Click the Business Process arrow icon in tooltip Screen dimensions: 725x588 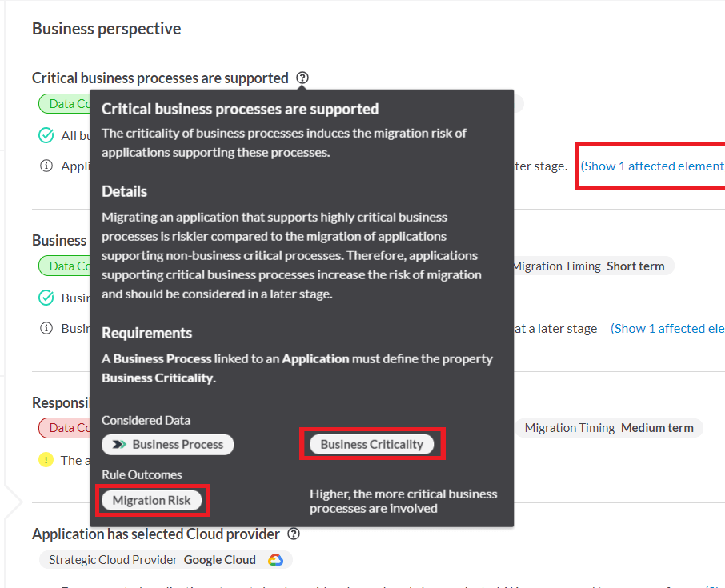tap(119, 444)
